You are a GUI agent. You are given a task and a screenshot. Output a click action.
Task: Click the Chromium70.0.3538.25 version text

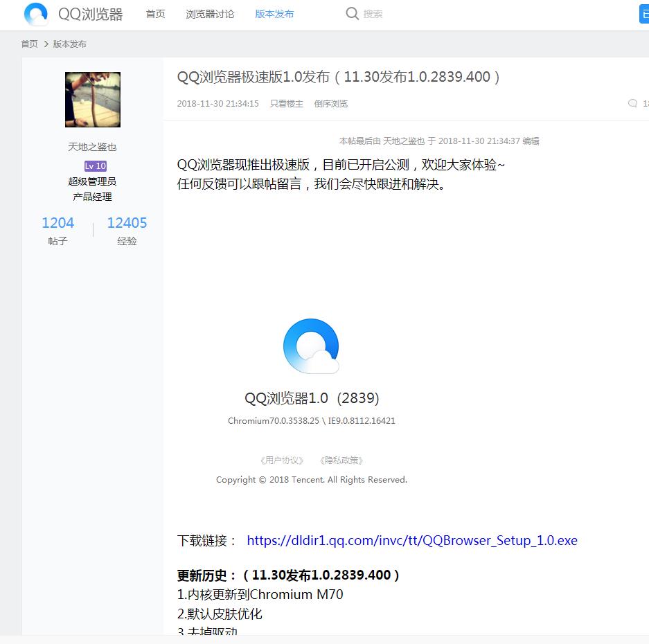tap(274, 421)
